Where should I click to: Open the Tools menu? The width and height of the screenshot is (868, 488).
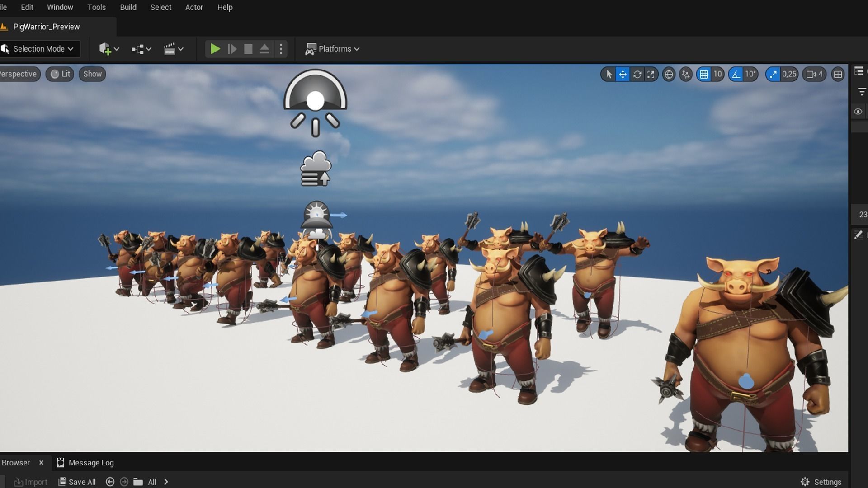click(x=96, y=7)
